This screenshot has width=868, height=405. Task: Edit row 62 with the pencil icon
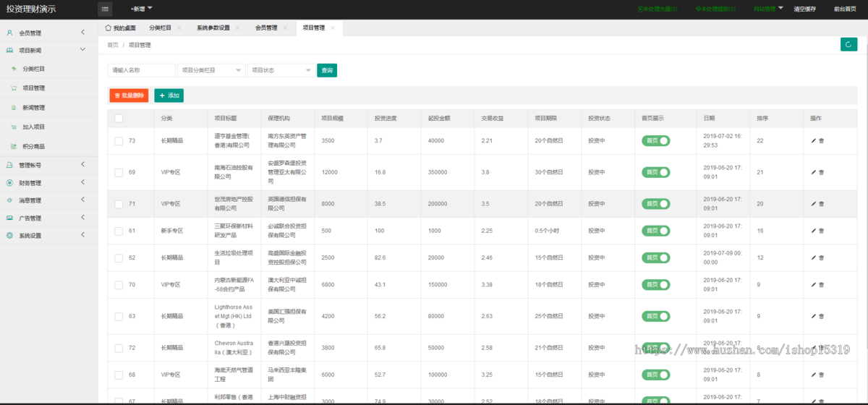(x=814, y=258)
